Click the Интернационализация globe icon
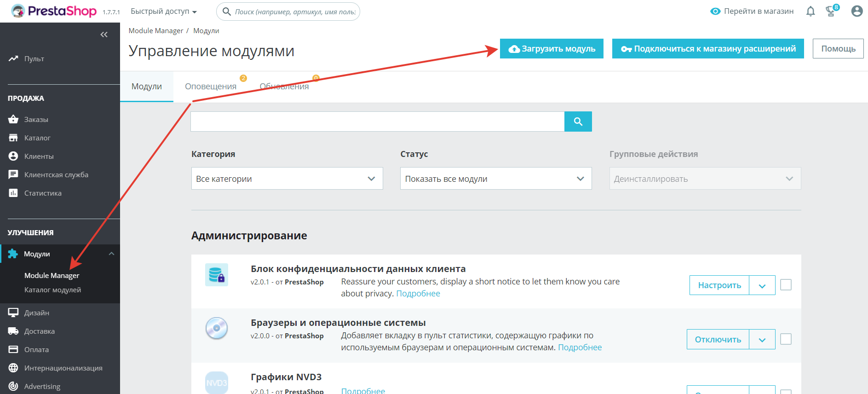868x394 pixels. click(x=13, y=368)
